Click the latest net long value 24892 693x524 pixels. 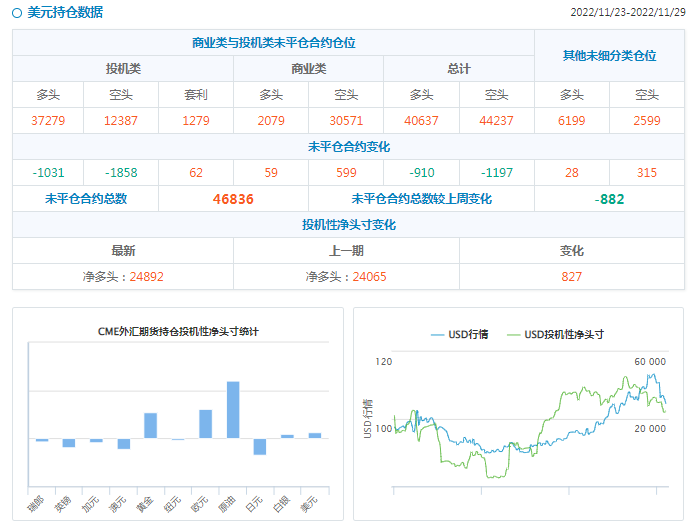click(144, 277)
